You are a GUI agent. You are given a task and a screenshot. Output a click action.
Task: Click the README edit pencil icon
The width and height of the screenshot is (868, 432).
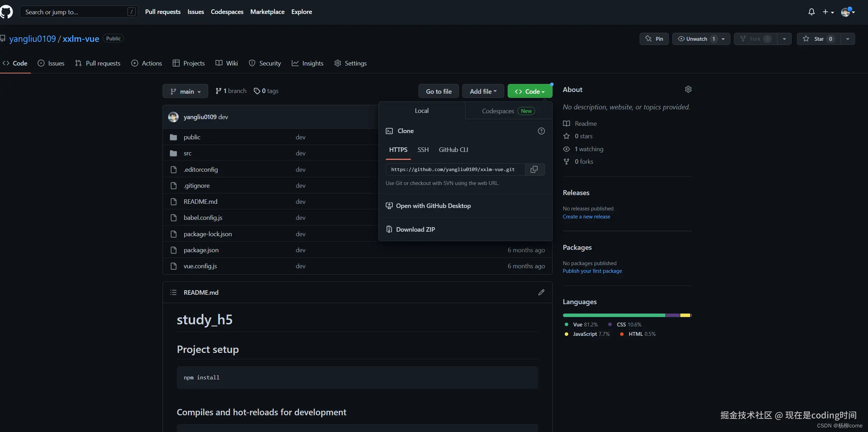click(x=541, y=292)
